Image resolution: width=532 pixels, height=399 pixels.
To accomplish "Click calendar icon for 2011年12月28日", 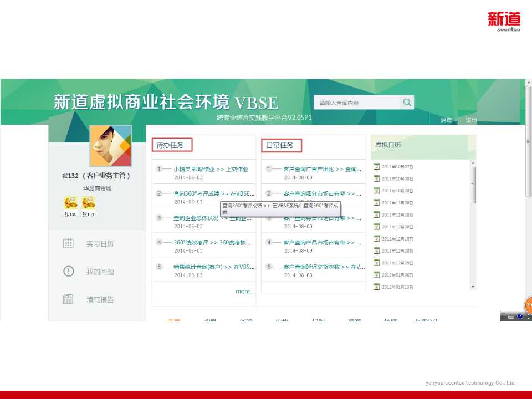I will tap(376, 250).
